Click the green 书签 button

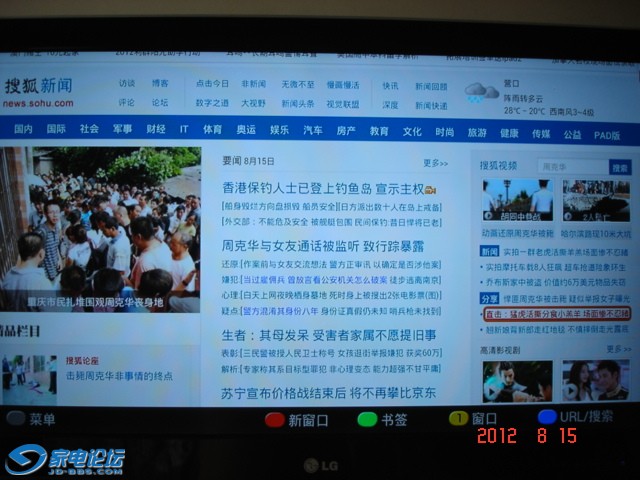coord(367,420)
